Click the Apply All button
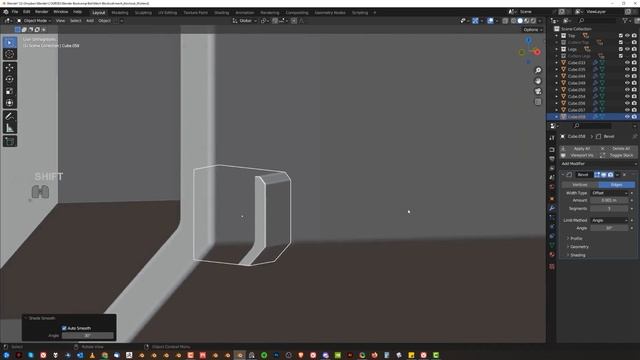This screenshot has height=360, width=640. pyautogui.click(x=580, y=149)
